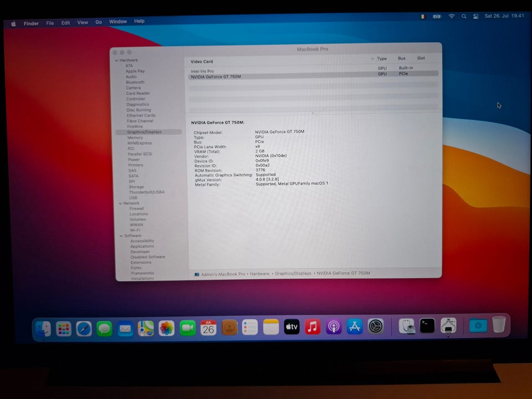Select Thunderbolt/USB4 in the sidebar
Viewport: 532px width, 399px height.
(x=146, y=192)
